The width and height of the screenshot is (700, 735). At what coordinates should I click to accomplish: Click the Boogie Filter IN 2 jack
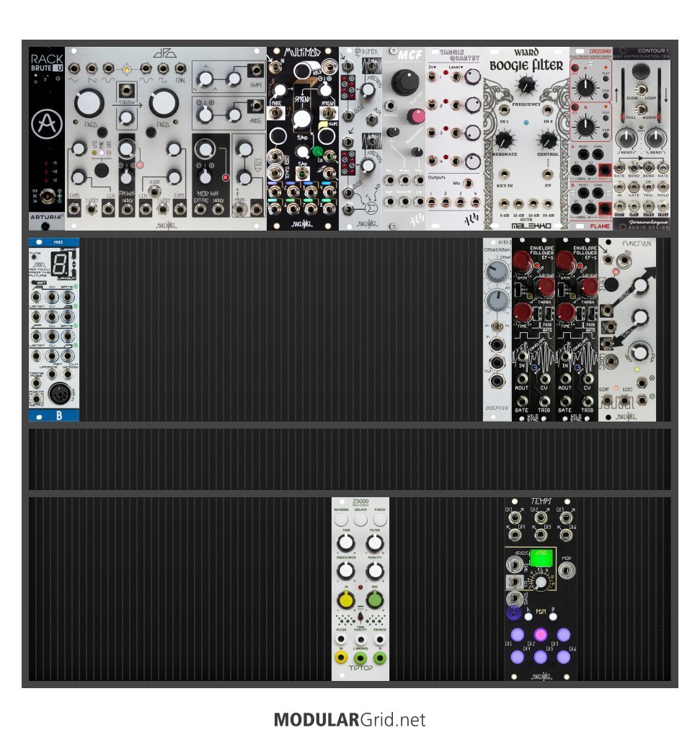pyautogui.click(x=548, y=110)
